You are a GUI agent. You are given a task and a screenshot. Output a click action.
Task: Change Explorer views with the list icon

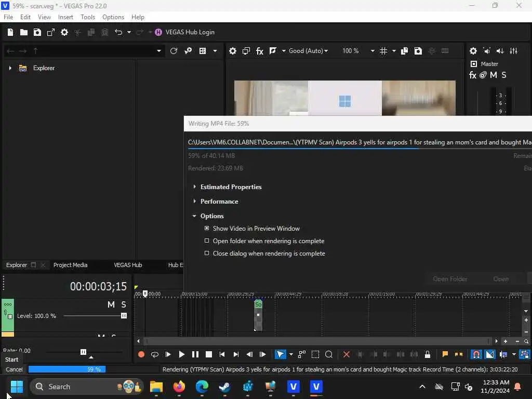click(203, 51)
